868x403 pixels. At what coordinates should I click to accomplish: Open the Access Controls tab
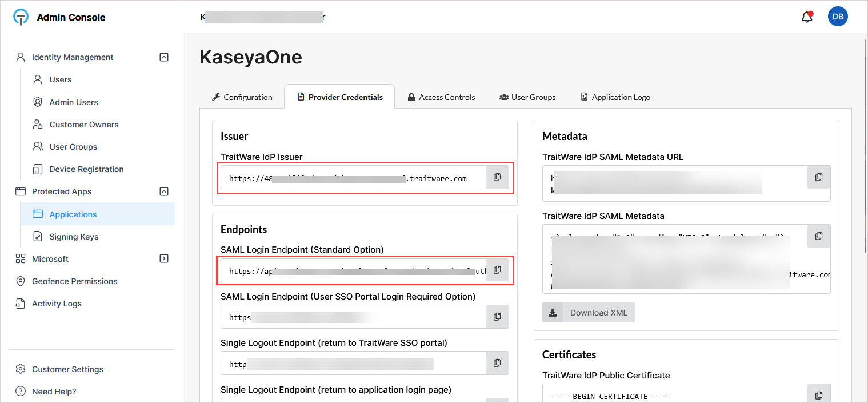[x=441, y=97]
